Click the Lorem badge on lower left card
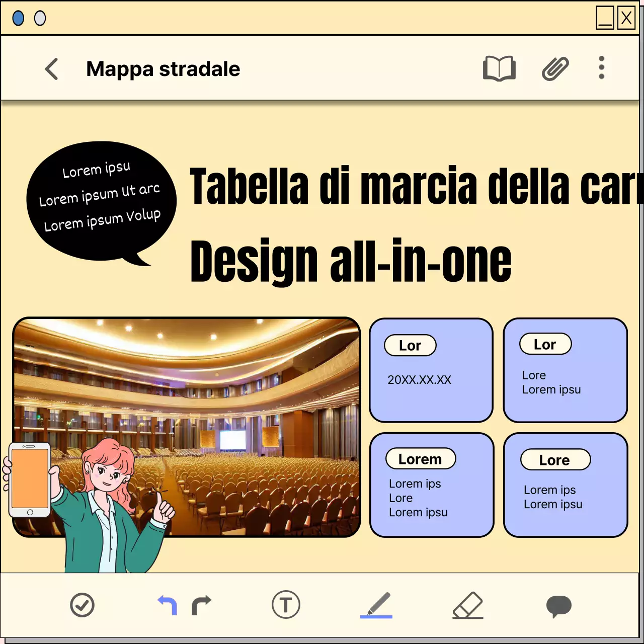 coord(421,458)
